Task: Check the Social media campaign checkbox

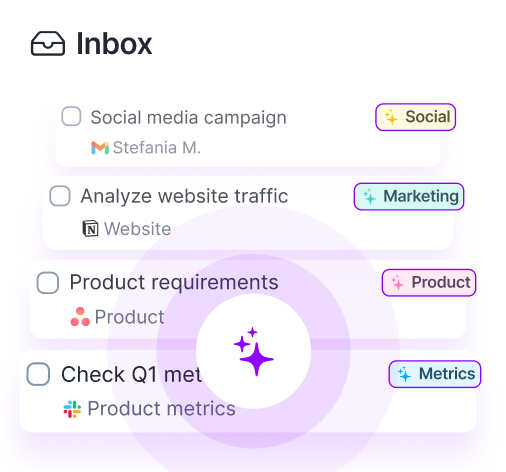Action: pos(71,116)
